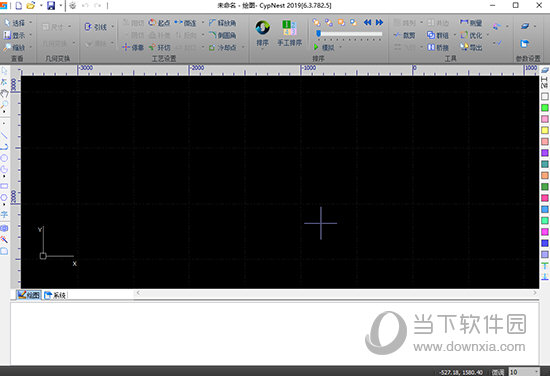550x376 pixels.
Task: Create a new file from quick toolbar
Action: 19,5
